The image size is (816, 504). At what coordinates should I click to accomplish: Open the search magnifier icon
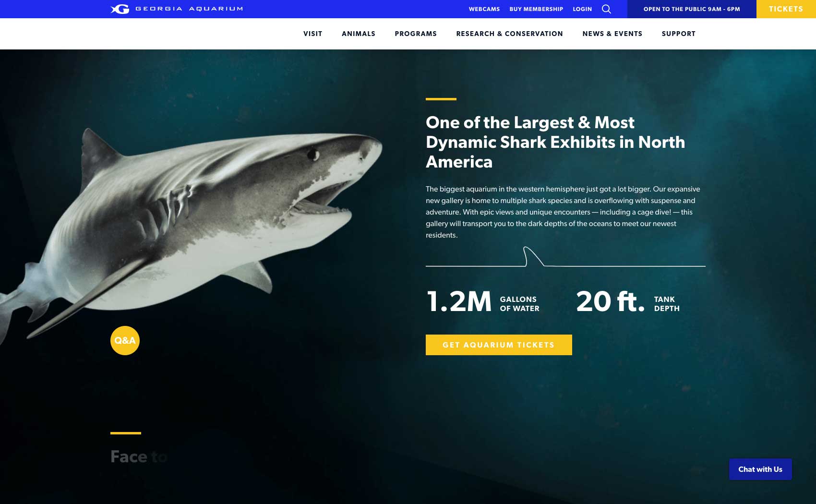pyautogui.click(x=606, y=9)
